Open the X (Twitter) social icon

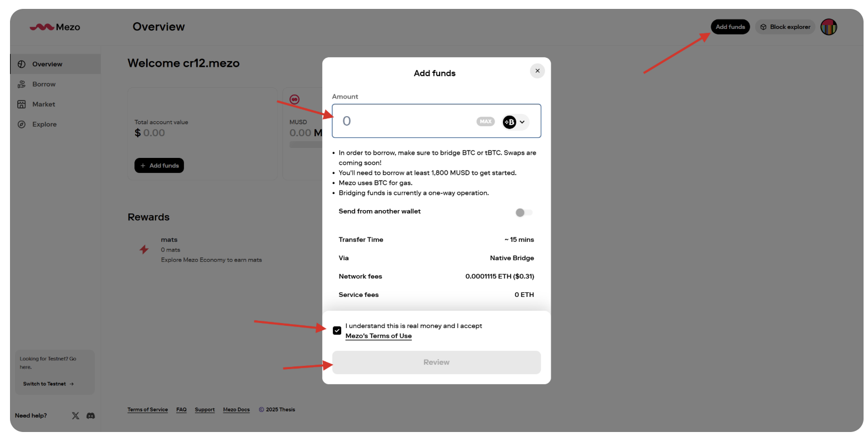[76, 415]
